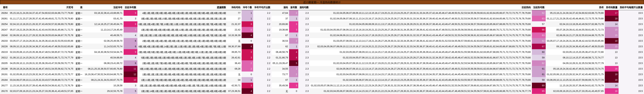Click the 当前冷号 column header
The image size is (644, 94).
(x=118, y=8)
